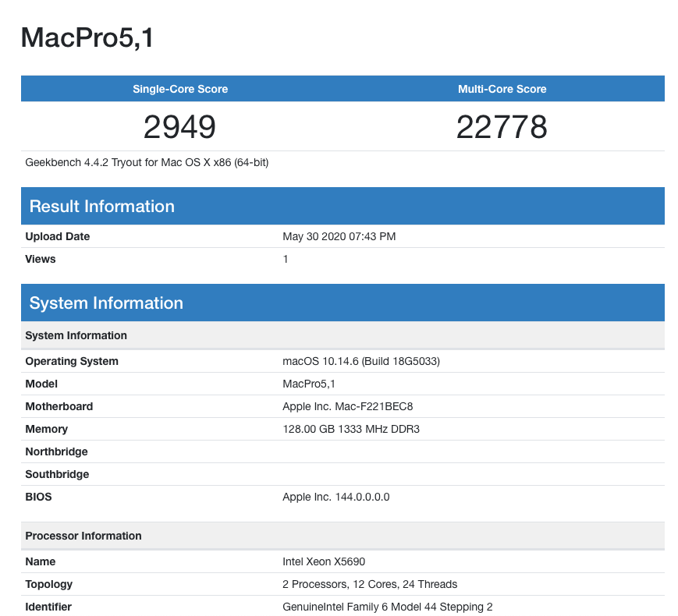Click the processor Name label

coord(41,561)
